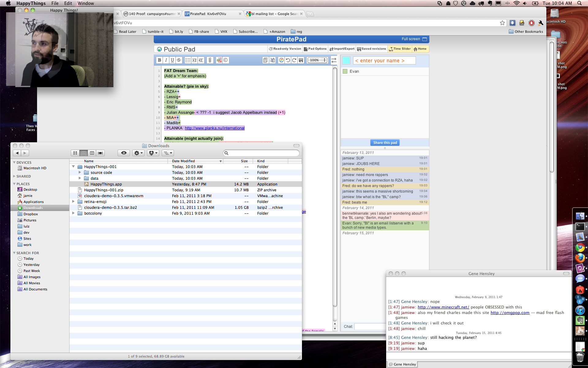The image size is (588, 368).
Task: Expand the retina-emoji folder
Action: [x=73, y=201]
